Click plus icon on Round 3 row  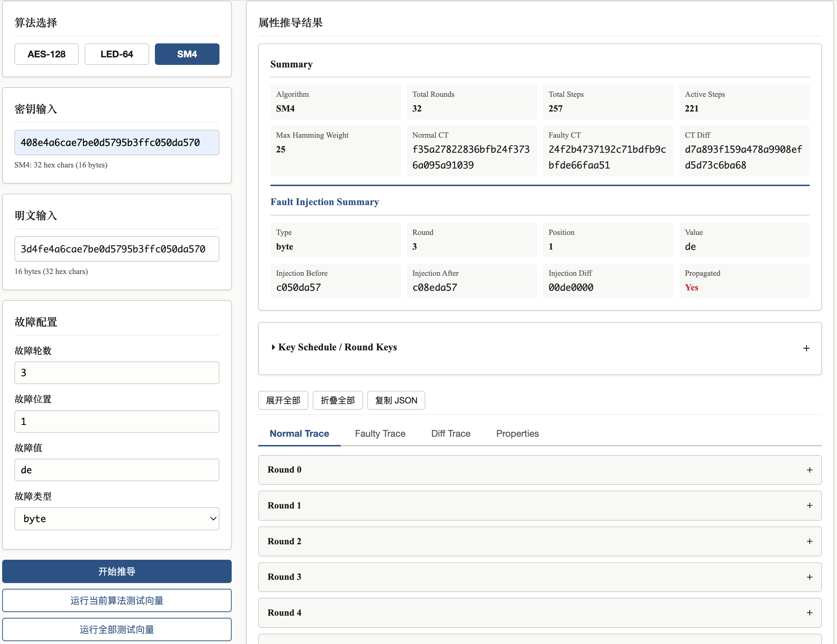click(x=809, y=577)
